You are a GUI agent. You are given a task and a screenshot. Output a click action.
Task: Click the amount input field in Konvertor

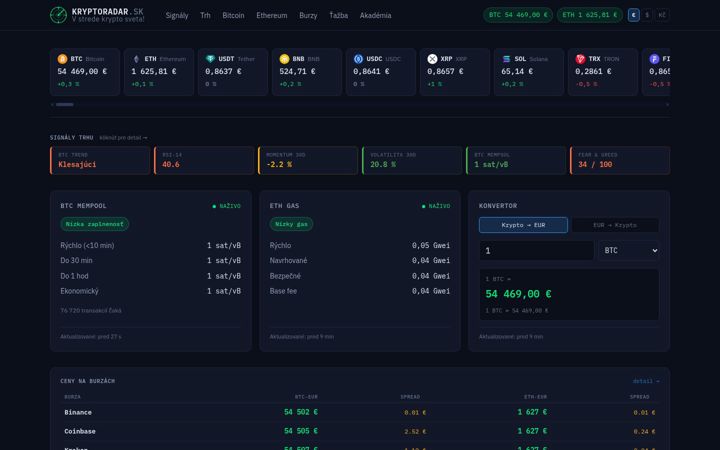[x=536, y=251]
